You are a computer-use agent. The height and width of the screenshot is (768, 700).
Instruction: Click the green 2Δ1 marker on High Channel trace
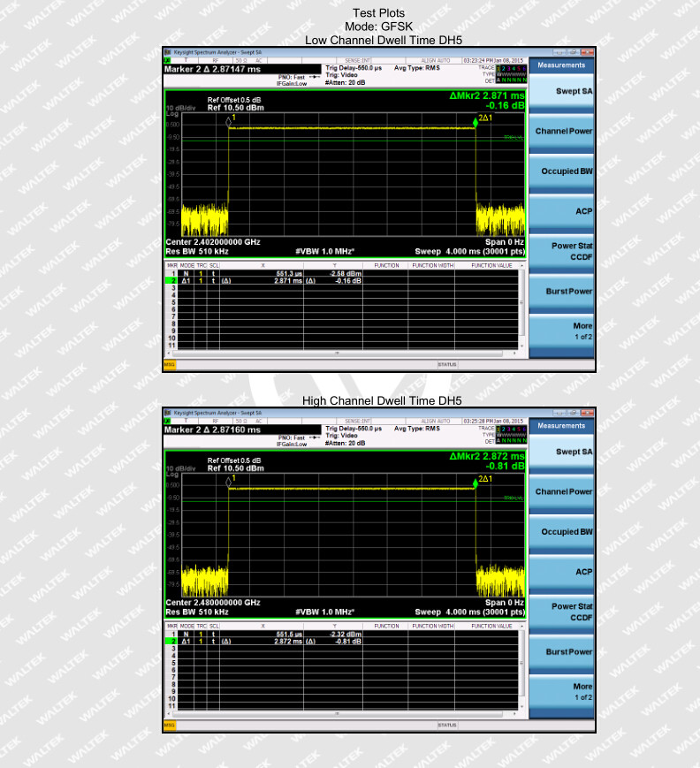pyautogui.click(x=476, y=484)
